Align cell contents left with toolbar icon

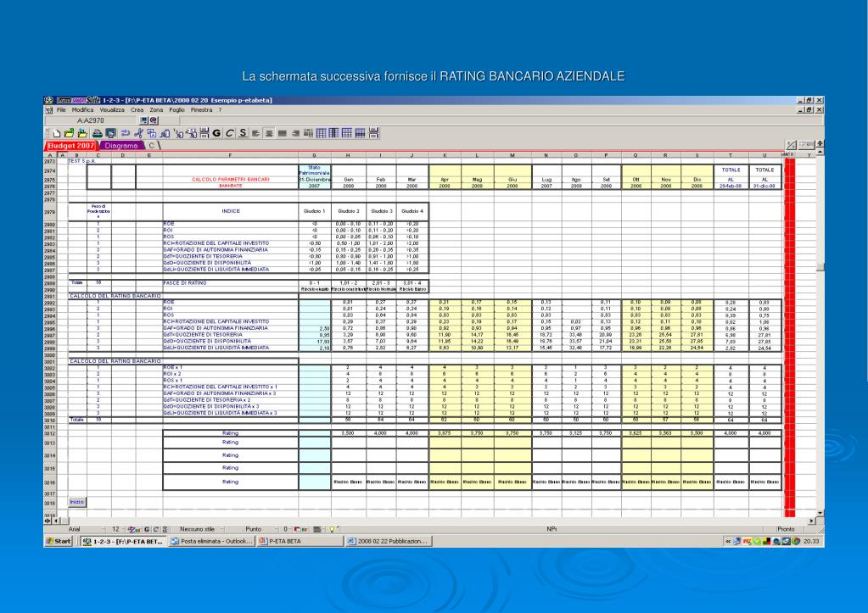[x=255, y=133]
